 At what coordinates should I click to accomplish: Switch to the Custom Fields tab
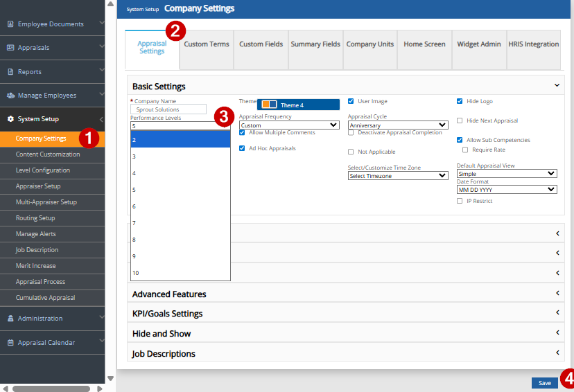pos(261,44)
